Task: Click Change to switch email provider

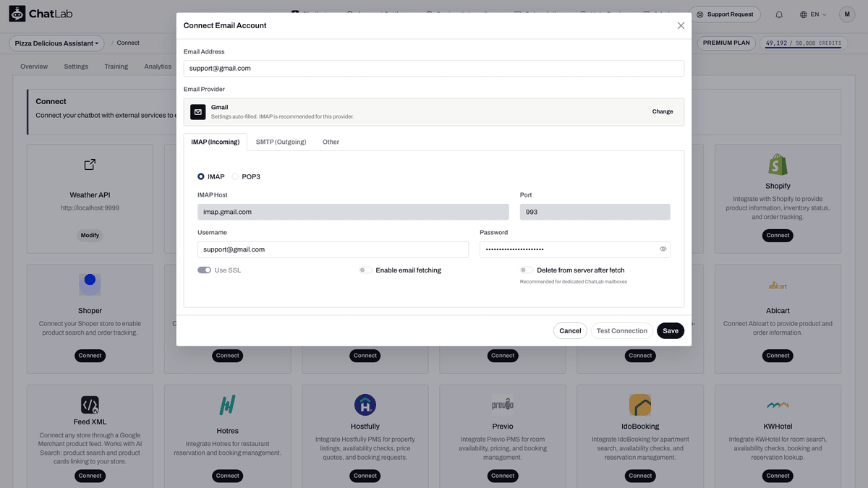Action: pyautogui.click(x=663, y=112)
